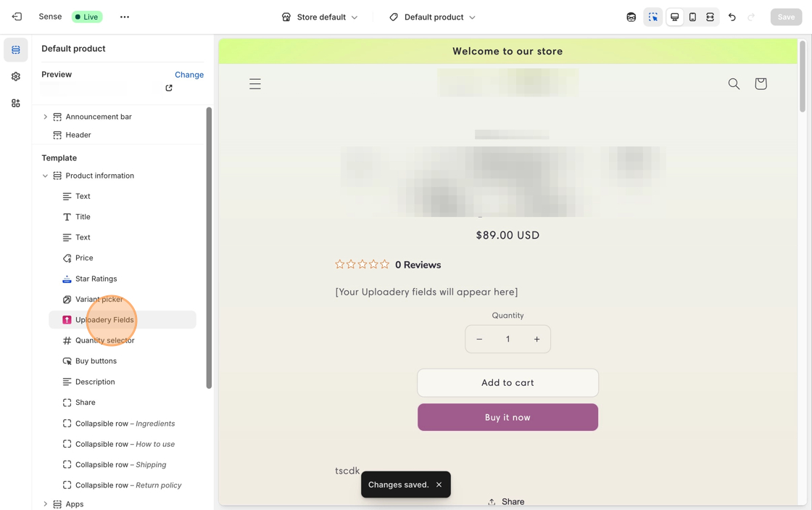Open the three-dot theme actions menu
This screenshot has width=812, height=510.
(125, 17)
